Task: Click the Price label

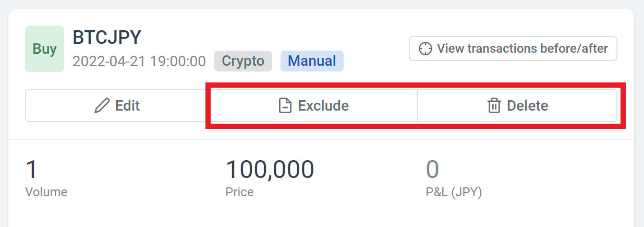Action: click(239, 192)
